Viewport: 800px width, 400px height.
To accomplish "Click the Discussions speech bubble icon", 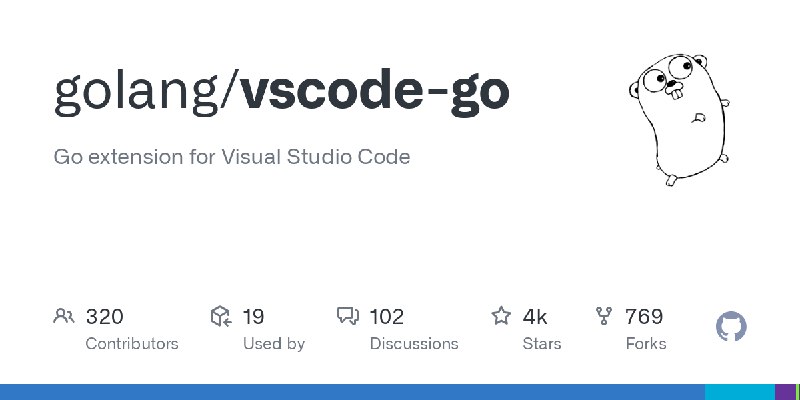I will 348,316.
